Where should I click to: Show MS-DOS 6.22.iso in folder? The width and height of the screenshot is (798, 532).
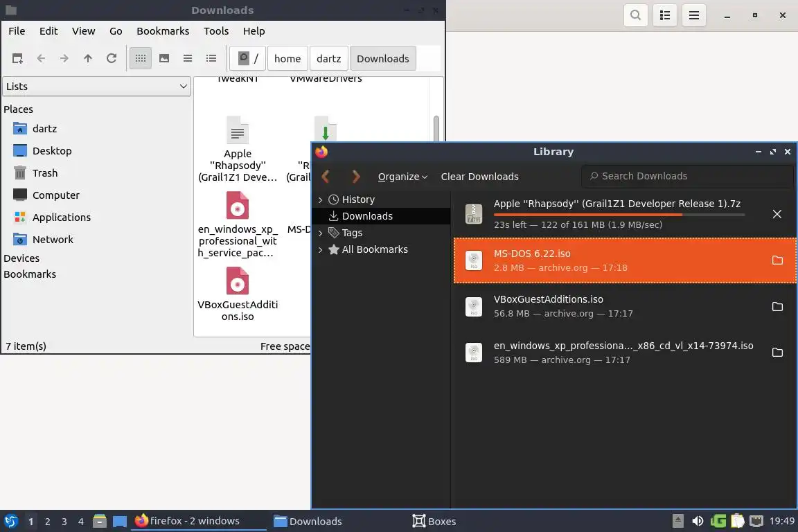[x=777, y=260]
